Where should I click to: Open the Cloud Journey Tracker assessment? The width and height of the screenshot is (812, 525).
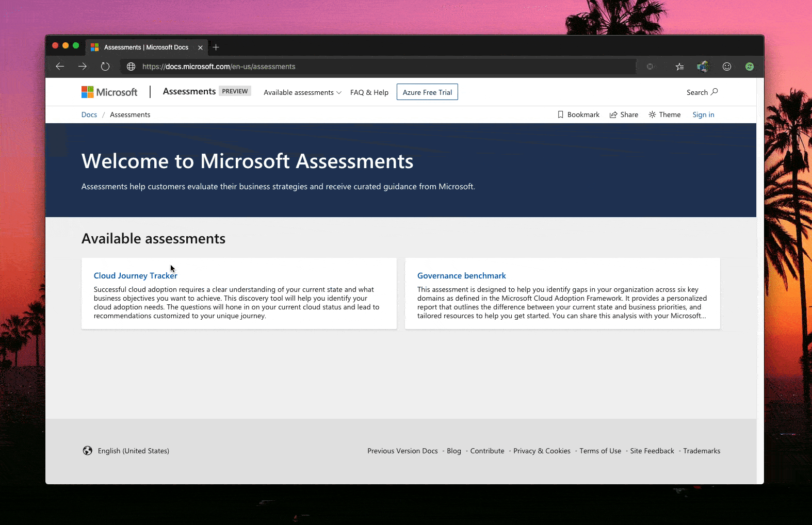tap(136, 275)
